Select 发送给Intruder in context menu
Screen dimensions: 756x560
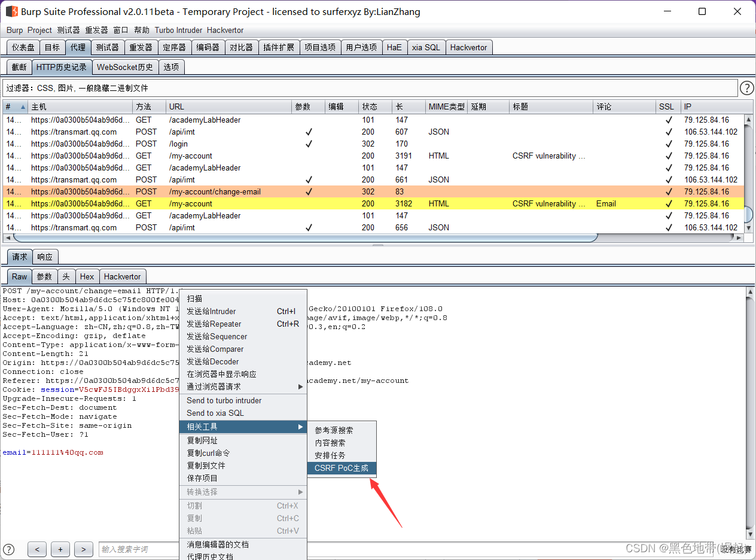243,311
